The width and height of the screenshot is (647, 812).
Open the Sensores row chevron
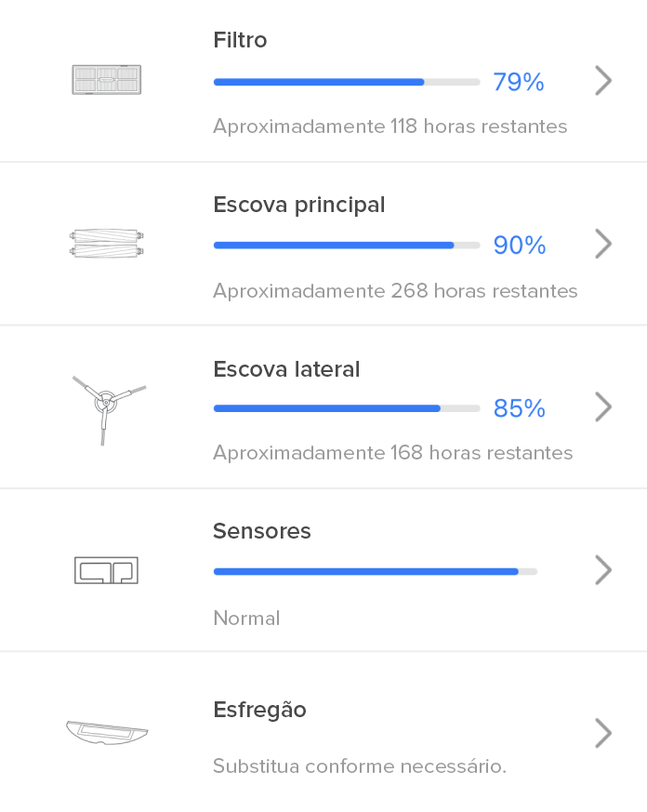pos(602,569)
